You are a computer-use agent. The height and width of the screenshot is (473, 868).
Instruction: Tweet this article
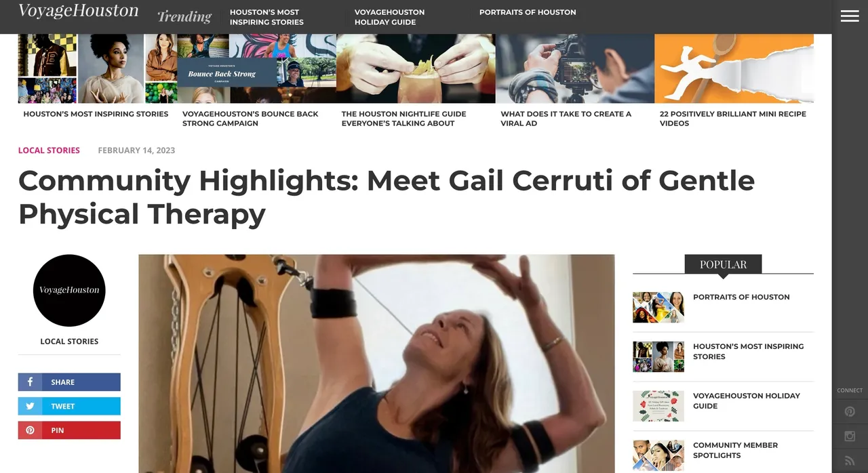click(69, 406)
